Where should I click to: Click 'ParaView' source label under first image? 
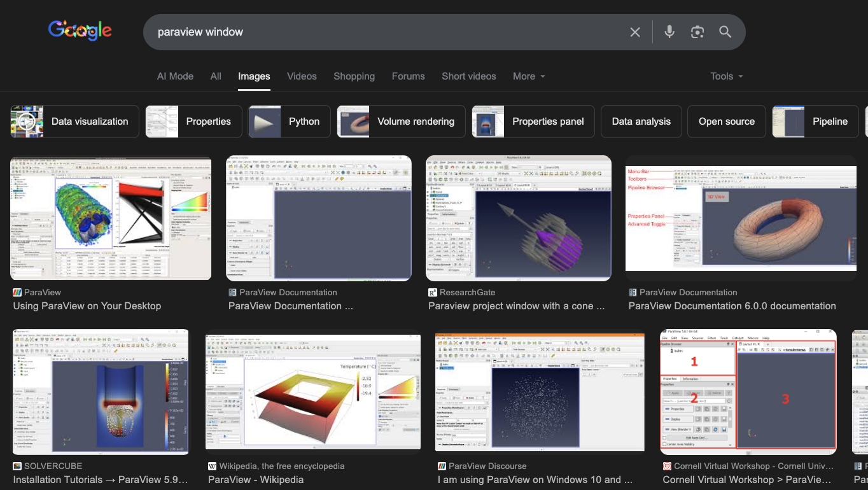[43, 293]
